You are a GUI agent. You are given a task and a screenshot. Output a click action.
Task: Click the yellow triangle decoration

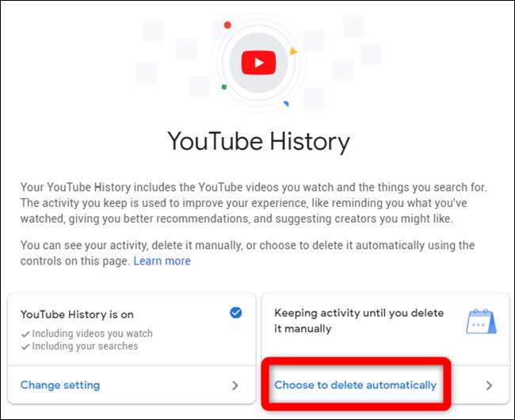coord(293,52)
